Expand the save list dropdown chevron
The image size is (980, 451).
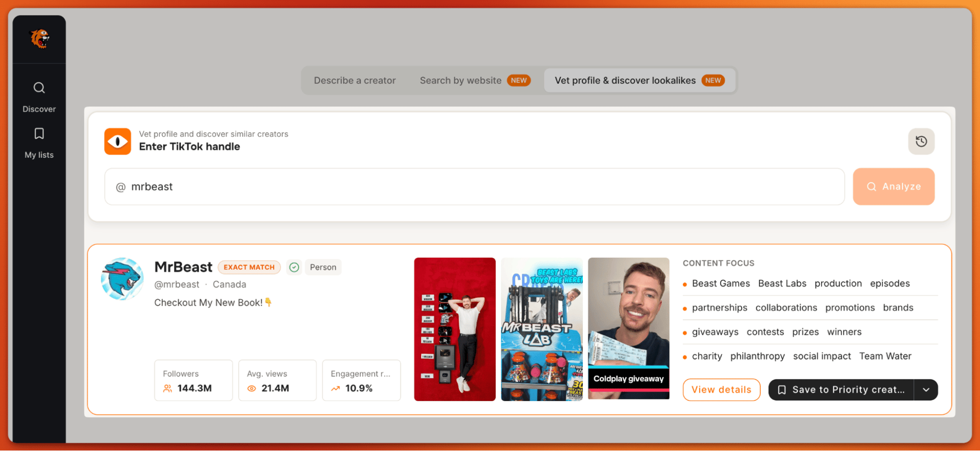point(926,390)
